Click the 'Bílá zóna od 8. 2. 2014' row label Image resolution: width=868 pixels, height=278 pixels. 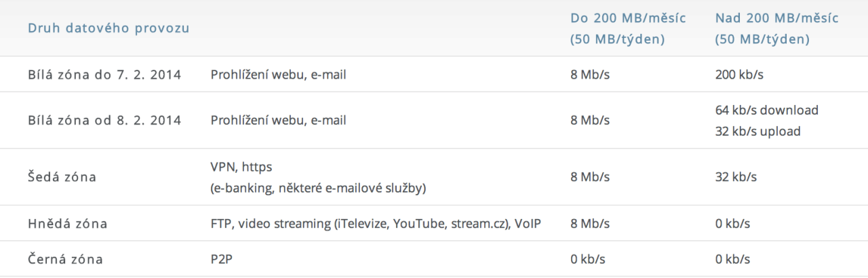(x=104, y=121)
